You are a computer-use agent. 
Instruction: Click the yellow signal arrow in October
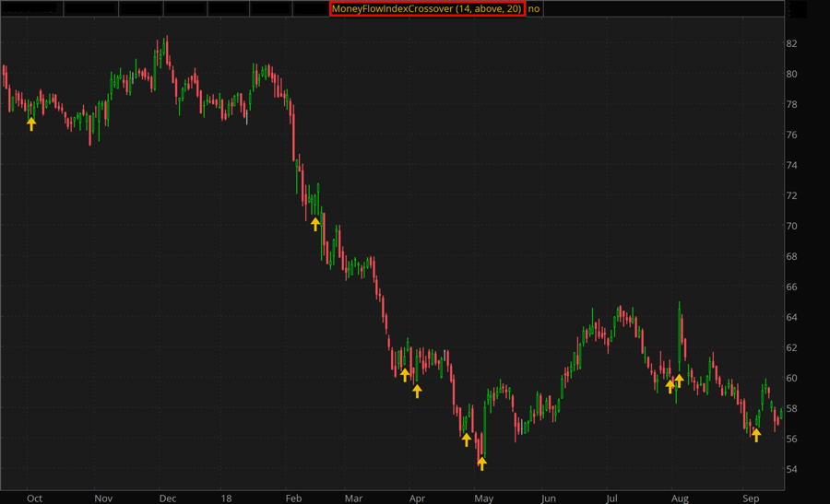[x=31, y=123]
